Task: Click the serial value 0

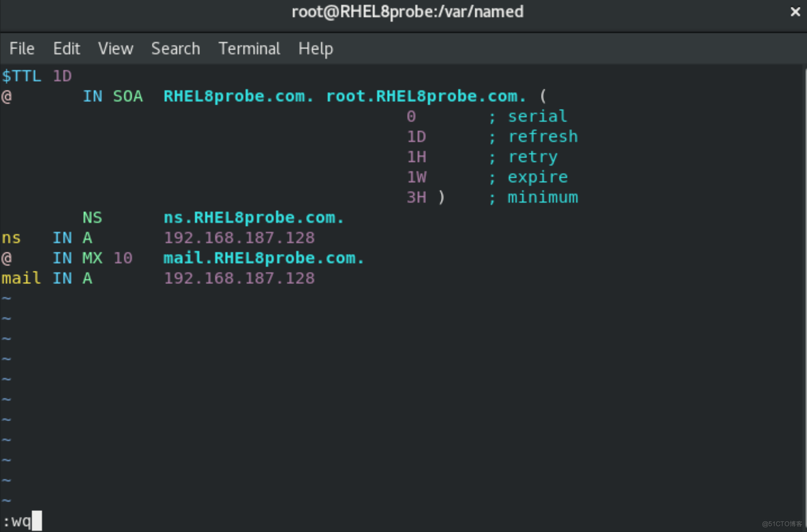Action: tap(411, 116)
